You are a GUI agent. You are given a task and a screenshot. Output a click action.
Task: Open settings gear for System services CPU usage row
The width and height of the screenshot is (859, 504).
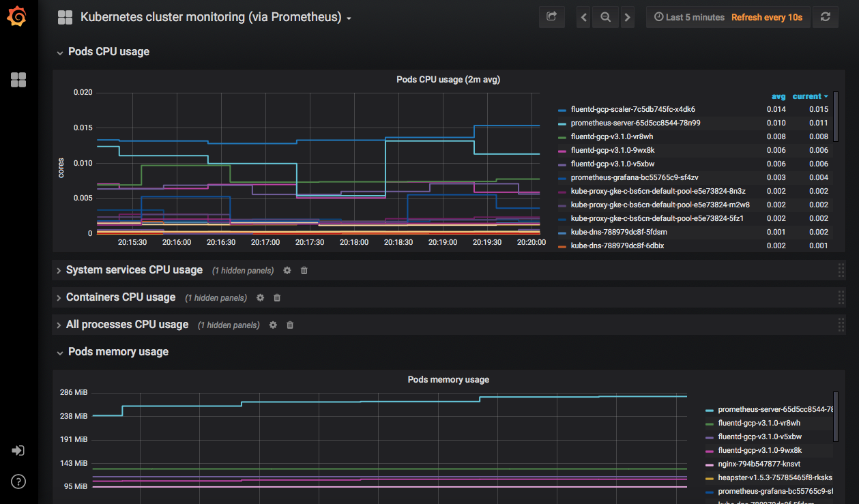[287, 271]
